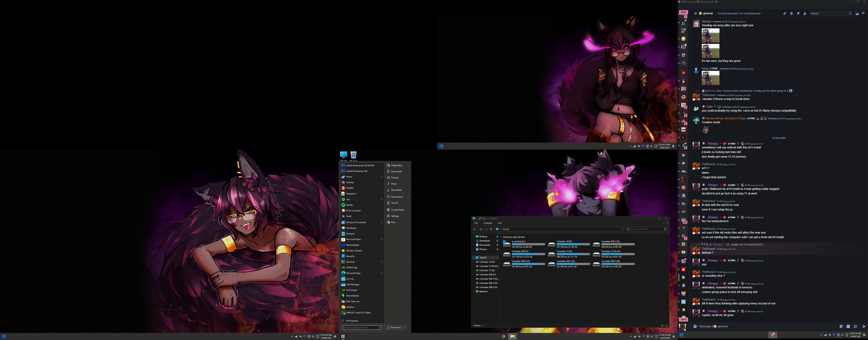Open File Explorer in the taskbar

click(x=512, y=336)
